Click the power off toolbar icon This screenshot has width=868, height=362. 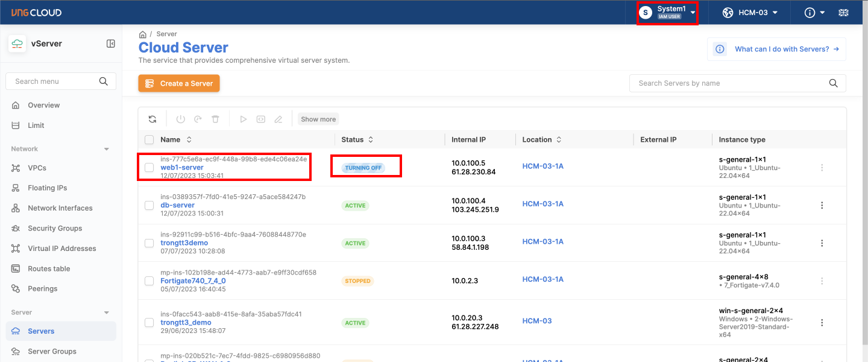point(180,119)
